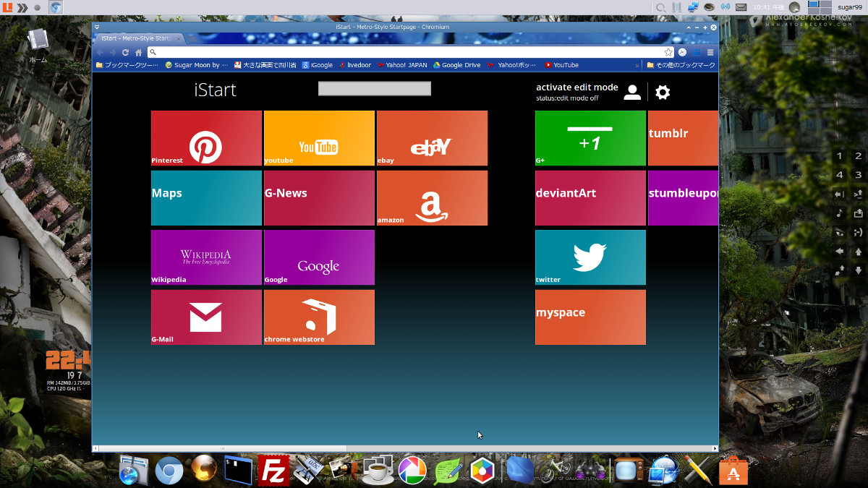Click the music note side panel icon
This screenshot has height=488, width=868.
[840, 213]
